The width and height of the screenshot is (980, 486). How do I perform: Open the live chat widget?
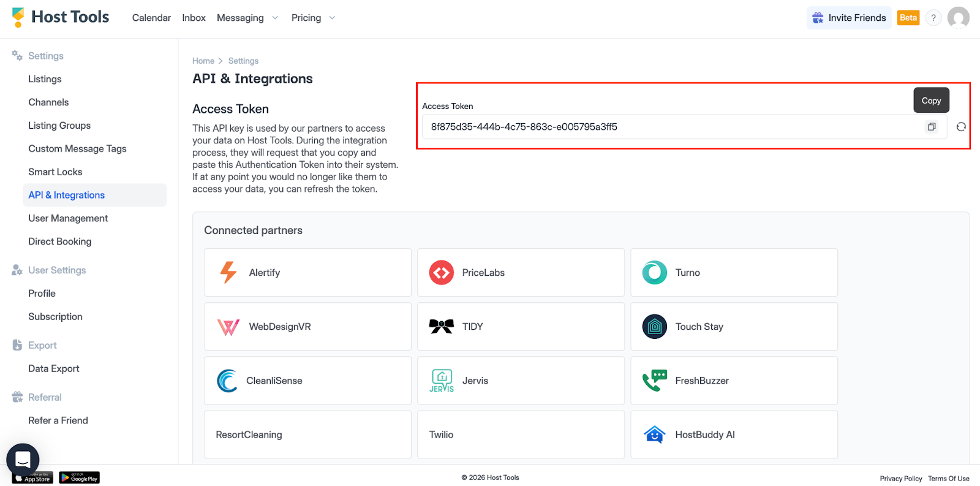pos(23,459)
